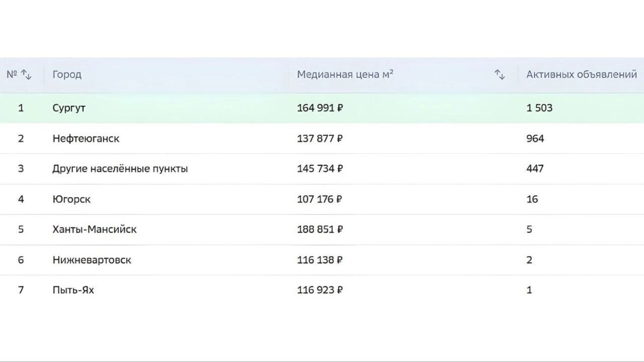Viewport: 644px width, 362px height.
Task: Open the Город column header options
Action: click(x=67, y=75)
